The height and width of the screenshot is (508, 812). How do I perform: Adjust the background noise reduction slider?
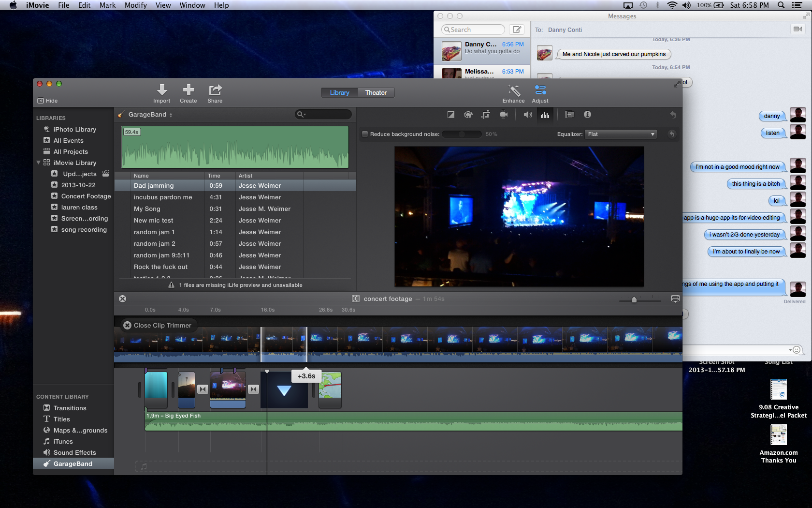tap(462, 134)
